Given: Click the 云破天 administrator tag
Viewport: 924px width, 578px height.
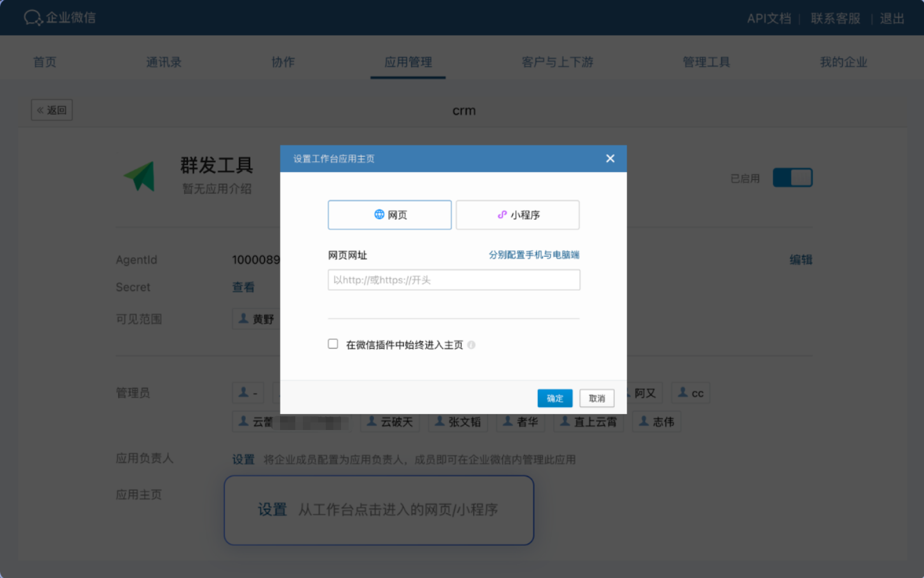Looking at the screenshot, I should (389, 422).
